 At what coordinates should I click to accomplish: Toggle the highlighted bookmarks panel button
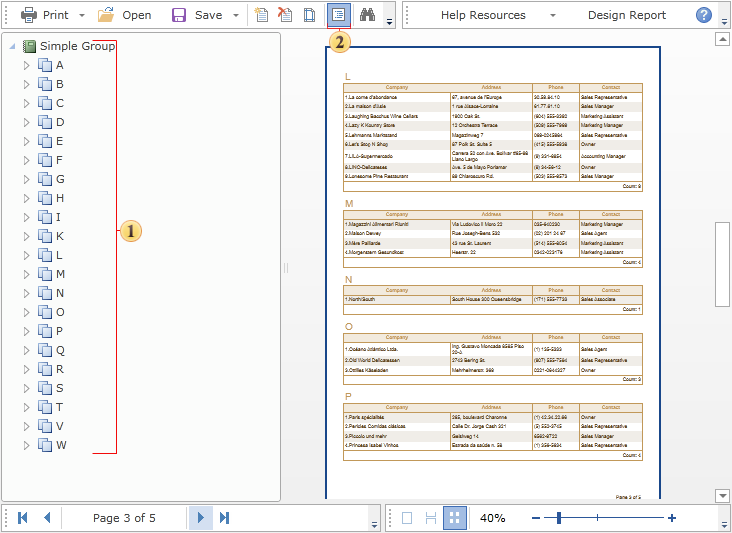pos(337,15)
